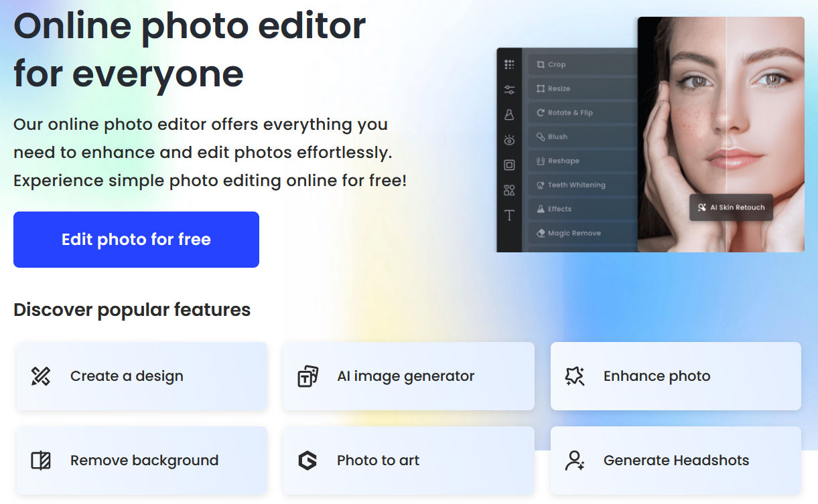Click the Edit photo for free button
Image resolution: width=818 pixels, height=504 pixels.
(136, 240)
